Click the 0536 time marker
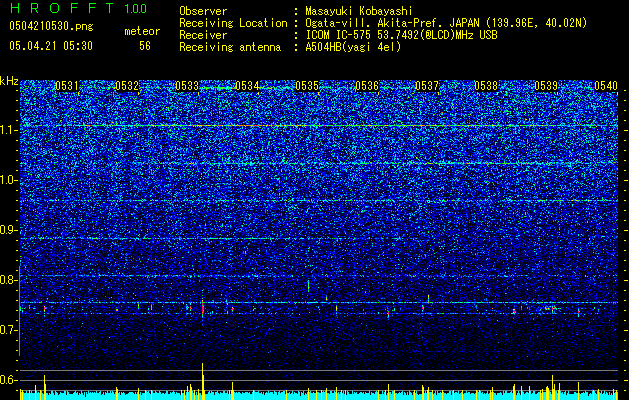This screenshot has width=629, height=400. pyautogui.click(x=367, y=86)
